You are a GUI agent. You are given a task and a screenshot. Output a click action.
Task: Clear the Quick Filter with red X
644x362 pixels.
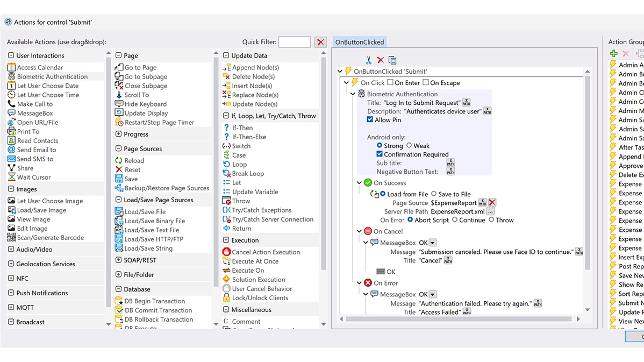(320, 42)
